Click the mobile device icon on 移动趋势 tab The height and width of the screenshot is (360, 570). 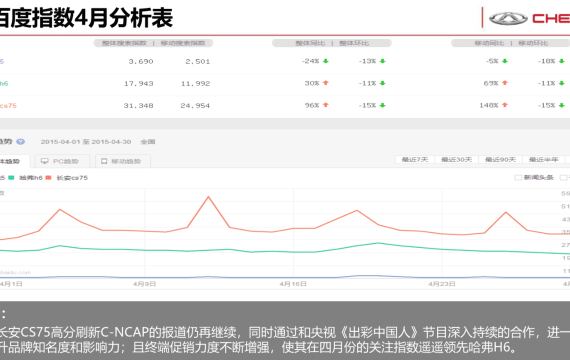(104, 161)
